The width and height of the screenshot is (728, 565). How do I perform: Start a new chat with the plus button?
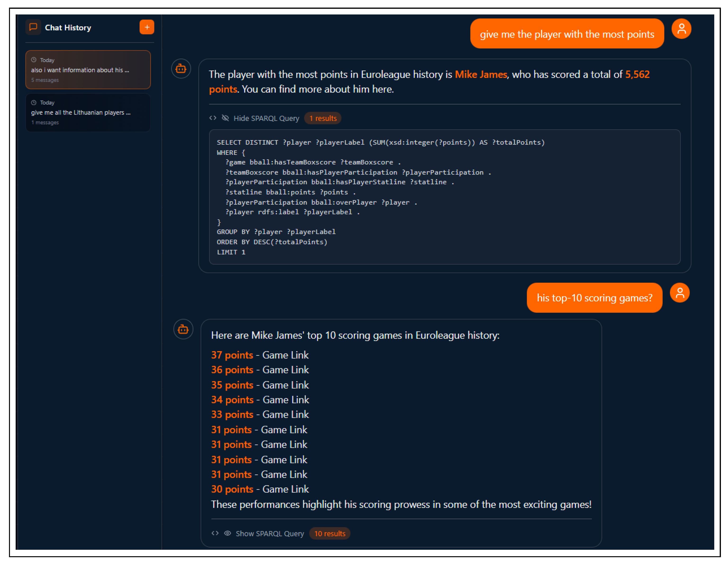click(x=147, y=27)
